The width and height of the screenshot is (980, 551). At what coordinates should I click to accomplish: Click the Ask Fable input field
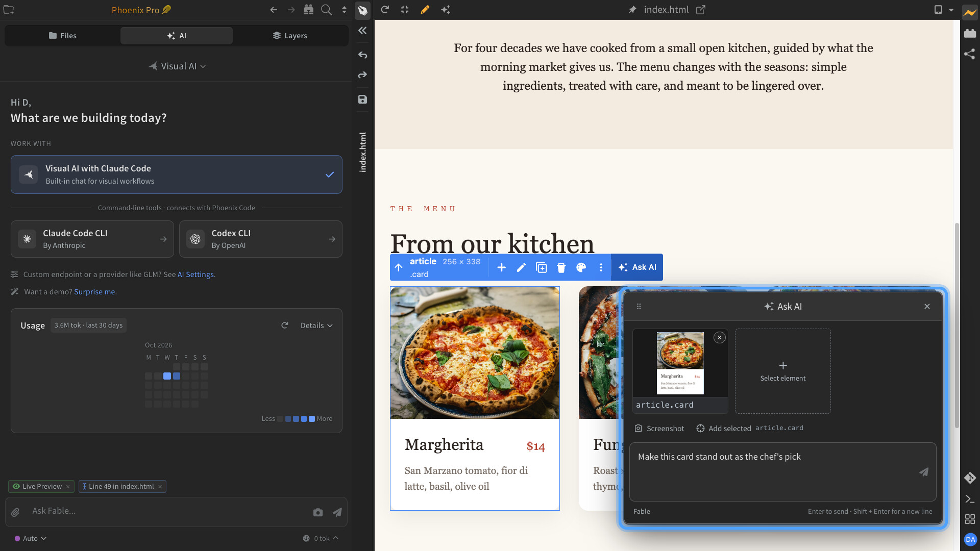(168, 511)
